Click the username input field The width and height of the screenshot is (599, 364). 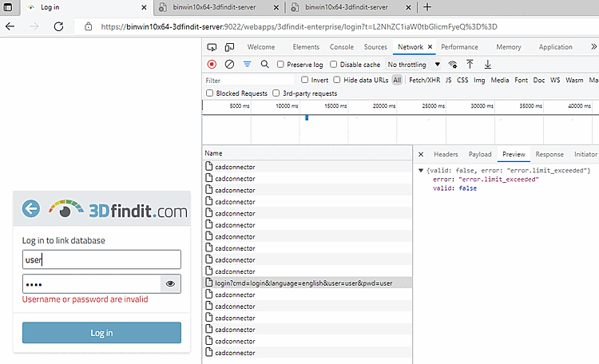[x=101, y=259]
